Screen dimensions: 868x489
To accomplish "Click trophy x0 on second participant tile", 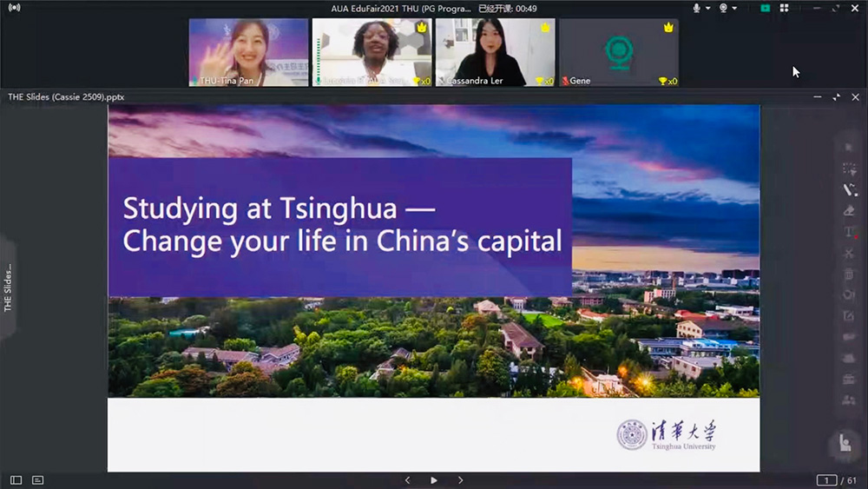I will (421, 81).
